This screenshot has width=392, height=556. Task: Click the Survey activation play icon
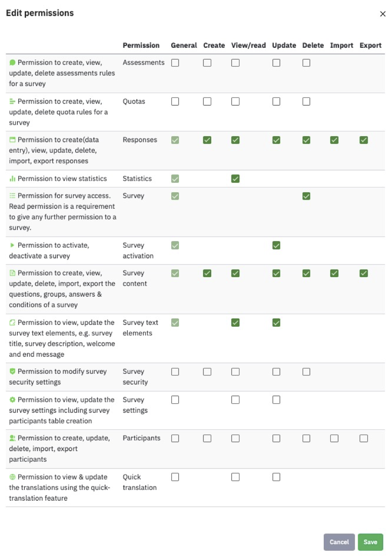click(x=13, y=245)
